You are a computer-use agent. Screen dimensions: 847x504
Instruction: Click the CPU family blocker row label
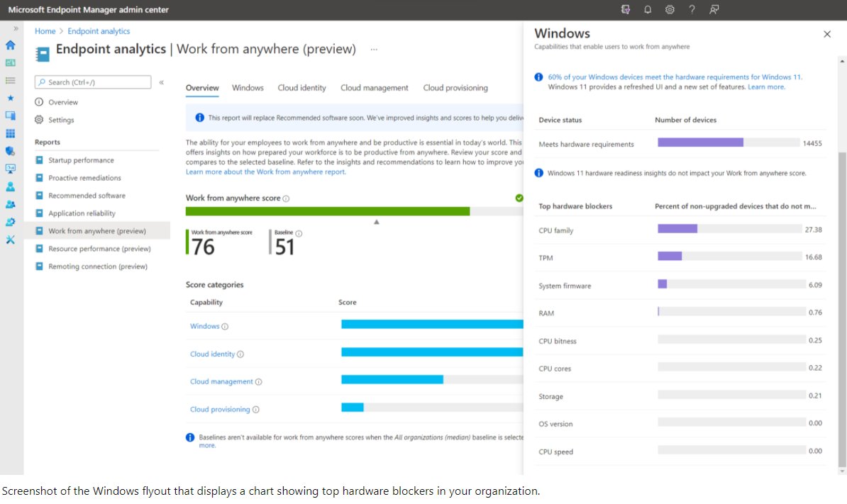[556, 230]
